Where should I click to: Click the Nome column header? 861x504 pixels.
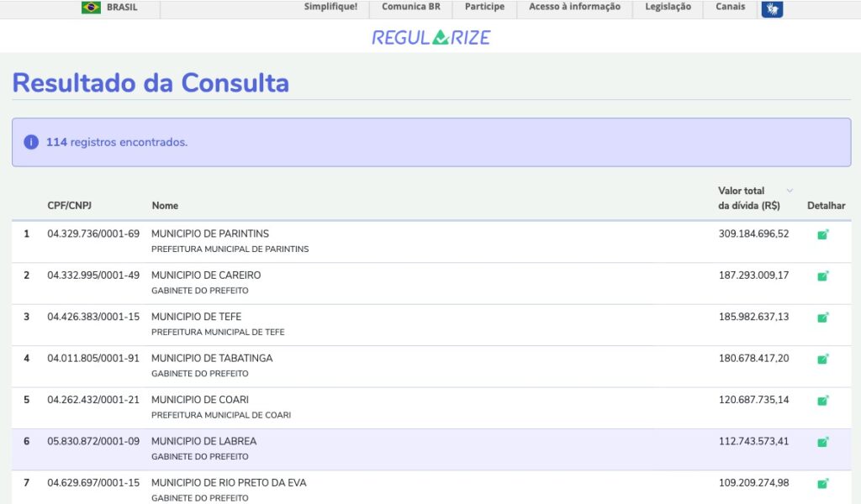pos(165,206)
